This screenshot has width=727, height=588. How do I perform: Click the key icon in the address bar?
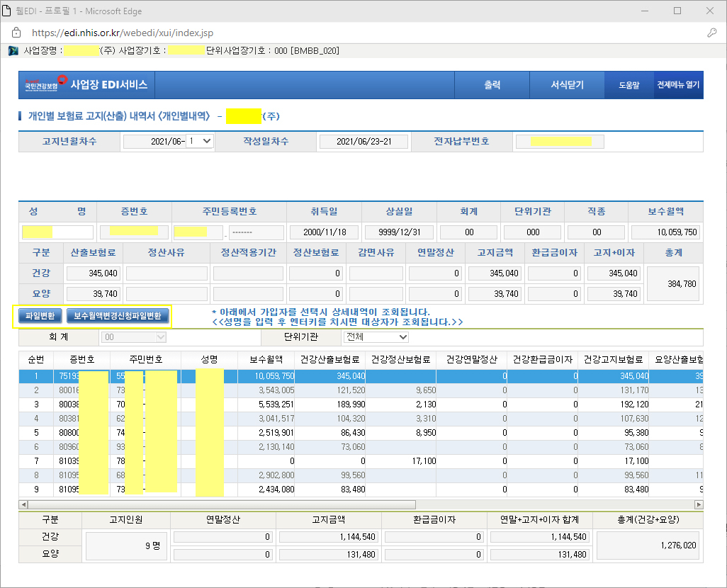[x=711, y=33]
